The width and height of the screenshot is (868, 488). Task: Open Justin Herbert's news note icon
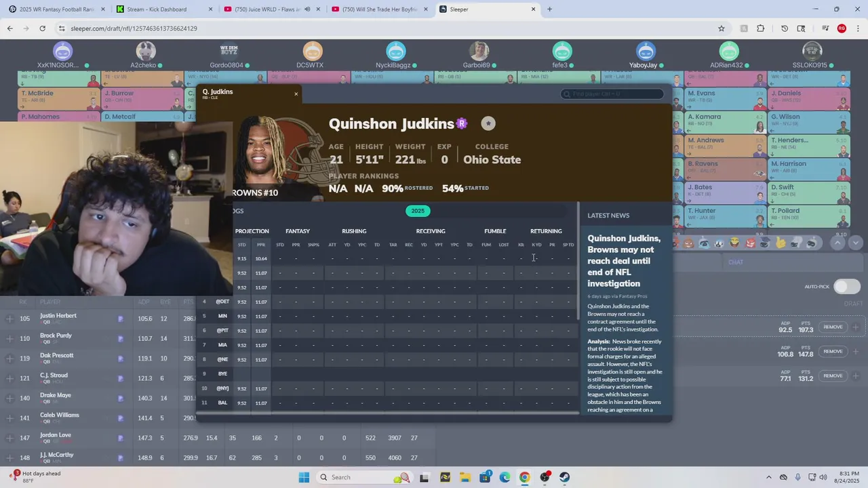121,319
